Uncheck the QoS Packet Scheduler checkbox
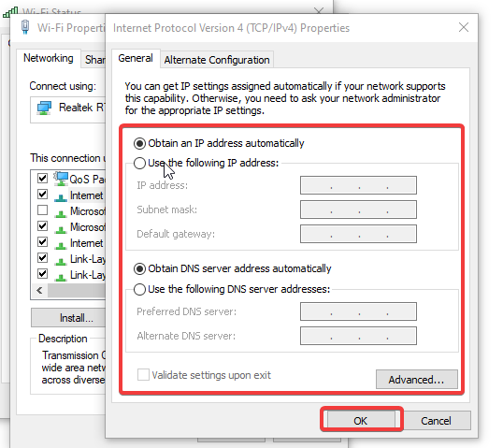This screenshot has height=448, width=503. click(42, 178)
